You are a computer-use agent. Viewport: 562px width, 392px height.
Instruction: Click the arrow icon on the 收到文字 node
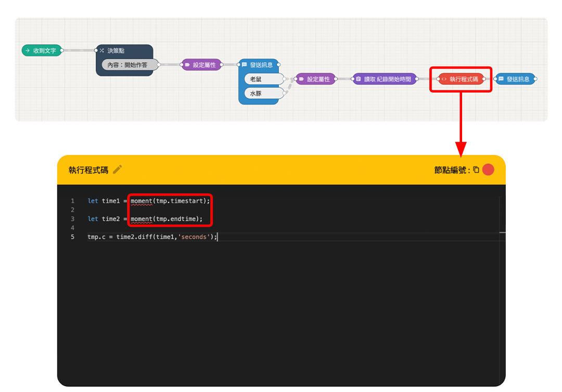[x=28, y=50]
